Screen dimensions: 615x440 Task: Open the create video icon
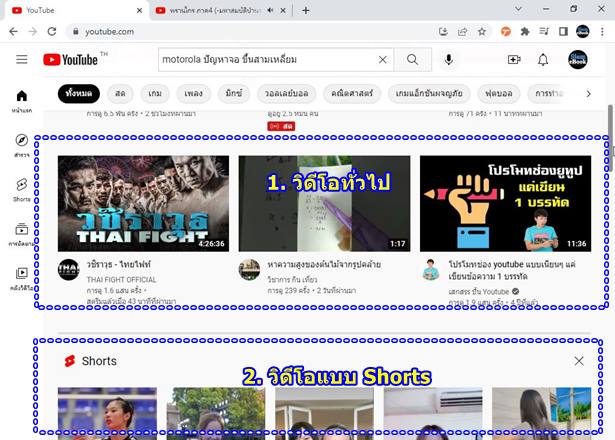pos(514,60)
